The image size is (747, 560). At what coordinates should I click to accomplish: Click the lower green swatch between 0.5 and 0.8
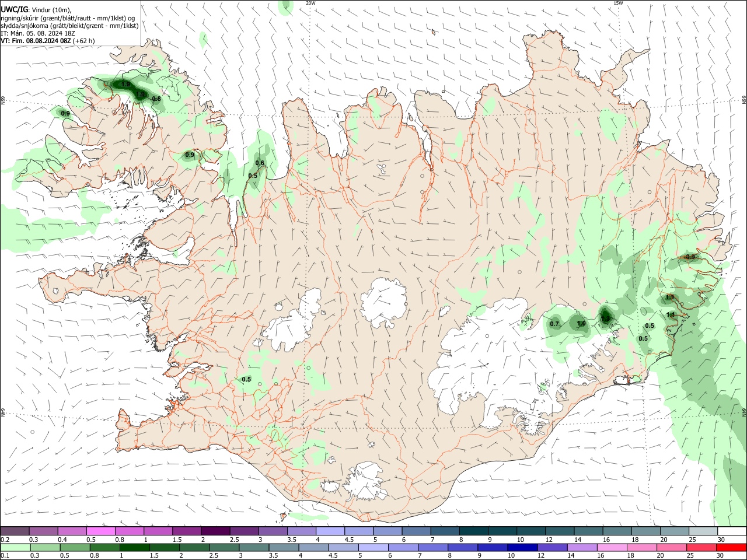click(75, 547)
